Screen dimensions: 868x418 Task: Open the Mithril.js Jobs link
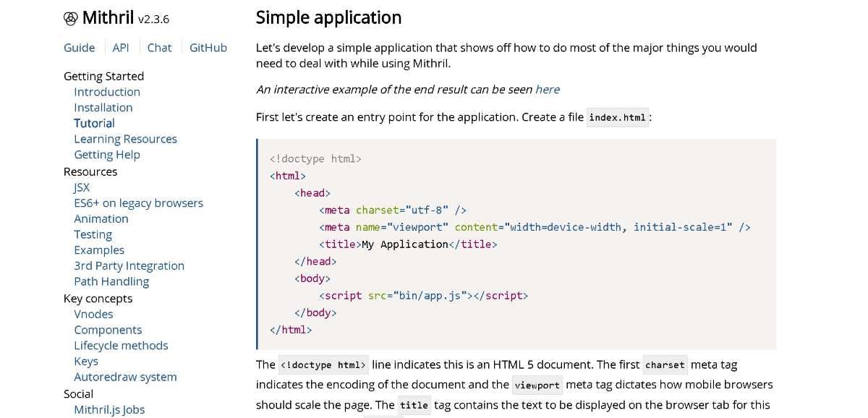109,409
